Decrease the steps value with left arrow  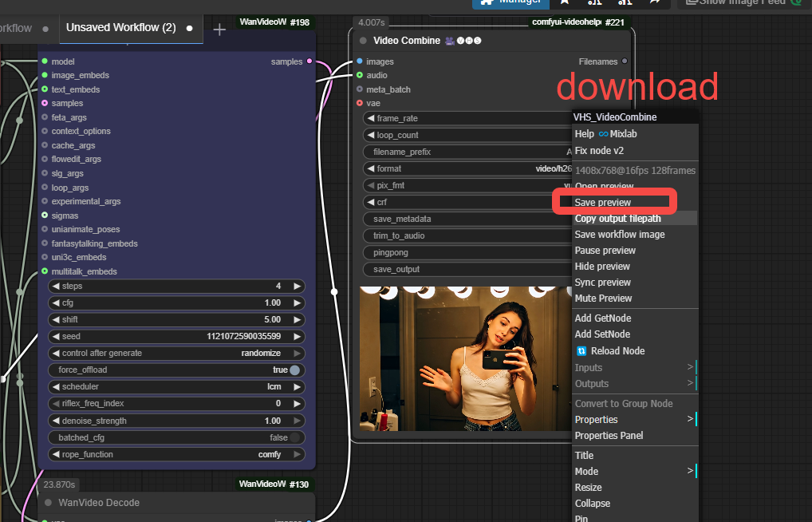(x=55, y=286)
